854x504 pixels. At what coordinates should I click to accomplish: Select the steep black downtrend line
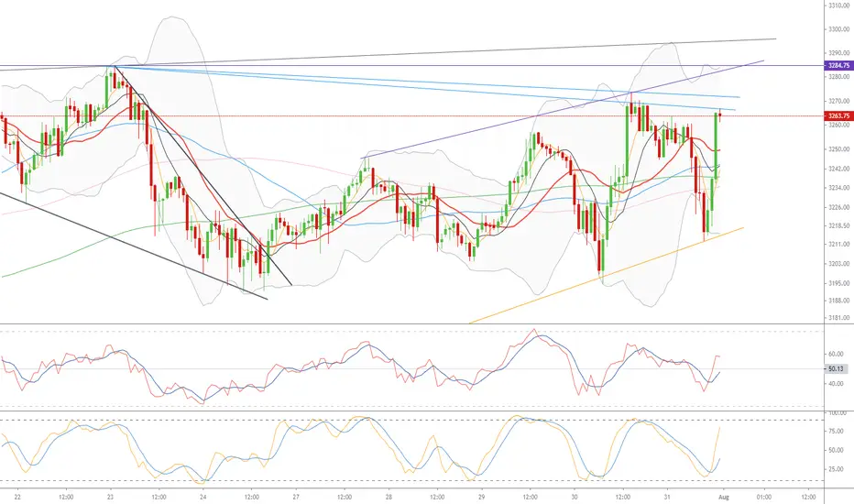click(203, 175)
